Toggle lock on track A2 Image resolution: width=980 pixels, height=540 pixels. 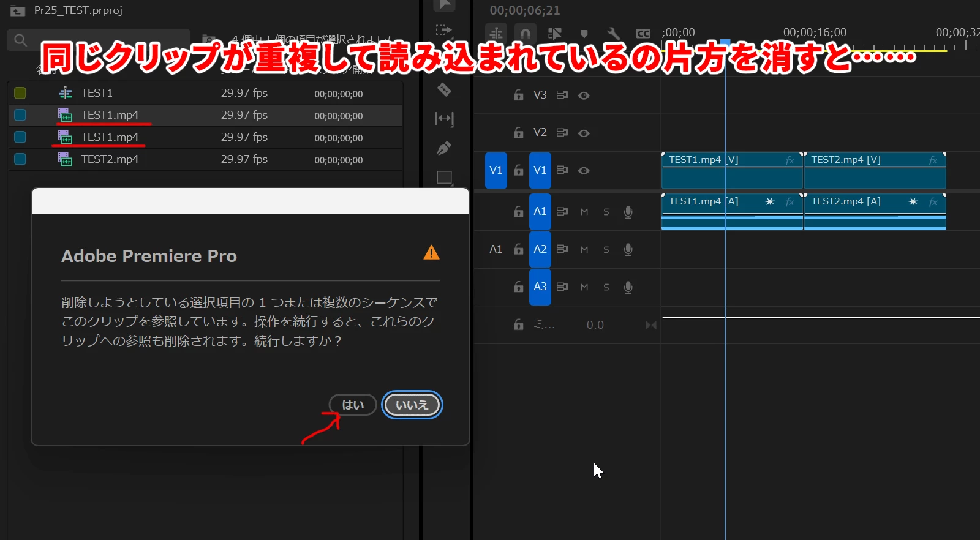point(519,249)
